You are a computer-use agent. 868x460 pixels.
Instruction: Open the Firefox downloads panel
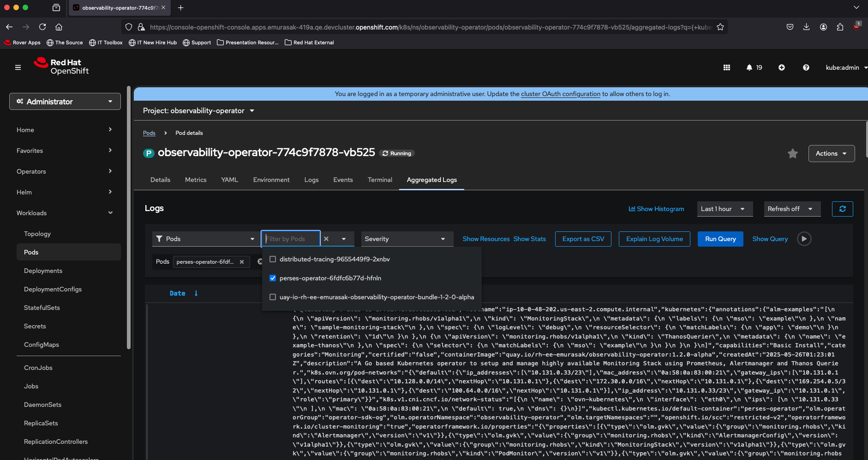pos(806,27)
